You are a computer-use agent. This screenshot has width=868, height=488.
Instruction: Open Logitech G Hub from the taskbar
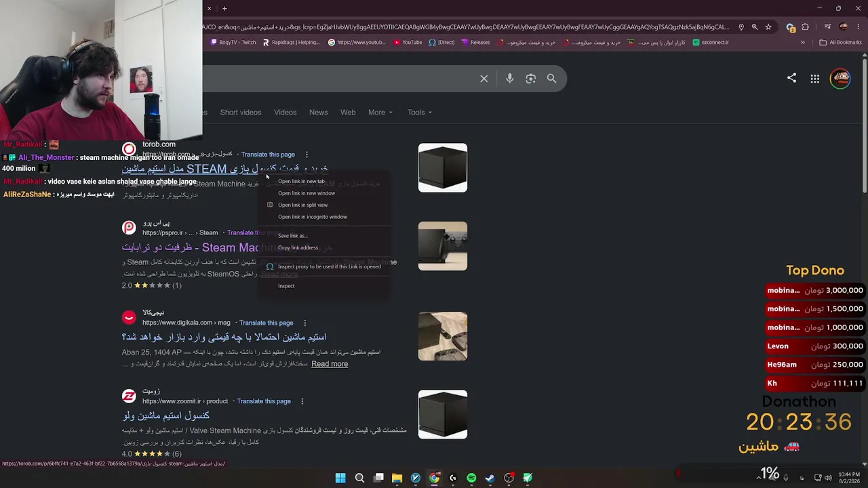452,478
